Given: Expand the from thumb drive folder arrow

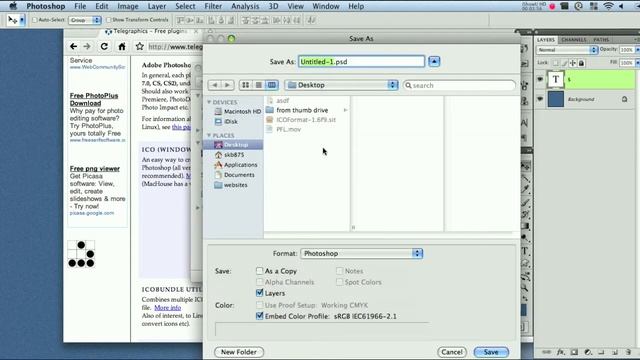Looking at the screenshot, I should click(x=345, y=110).
